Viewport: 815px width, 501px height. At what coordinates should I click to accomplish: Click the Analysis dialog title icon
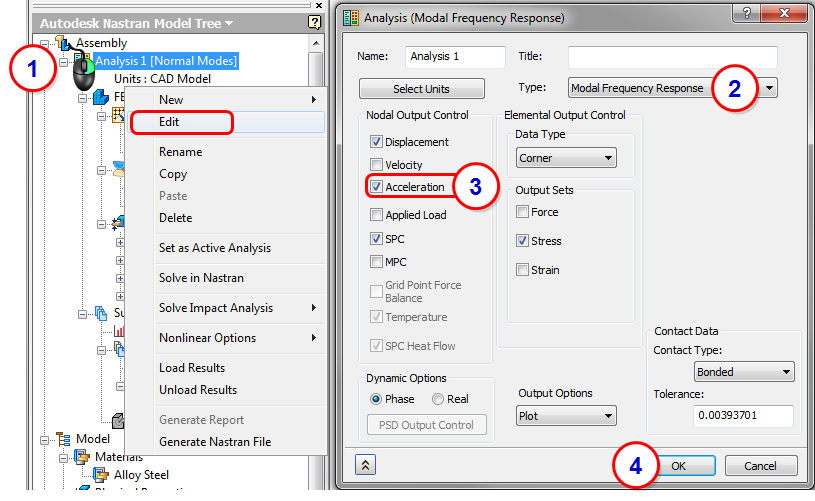pos(351,18)
